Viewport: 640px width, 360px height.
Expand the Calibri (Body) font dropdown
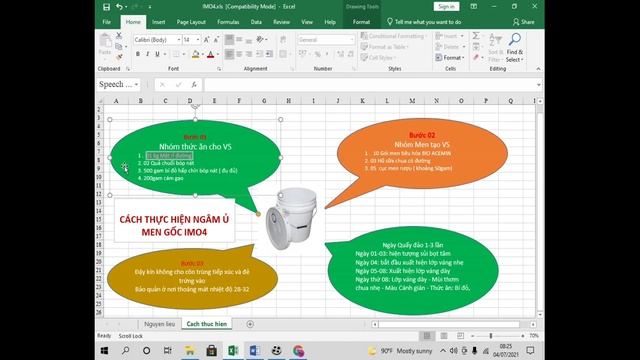(179, 40)
